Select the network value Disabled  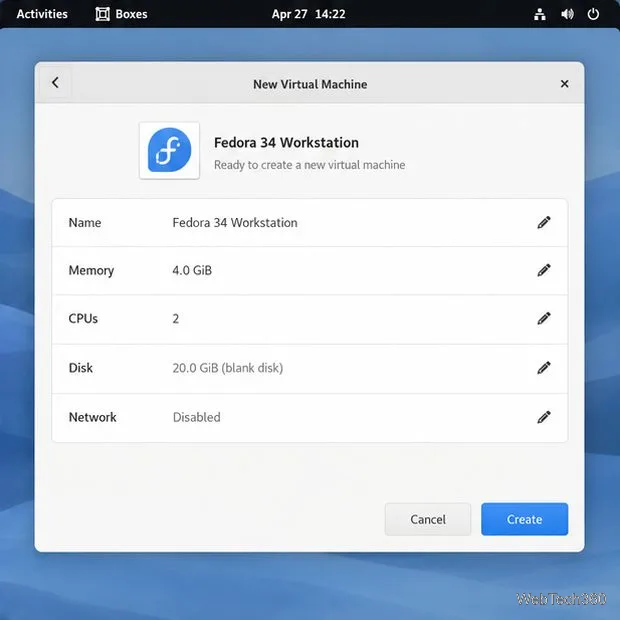click(197, 417)
